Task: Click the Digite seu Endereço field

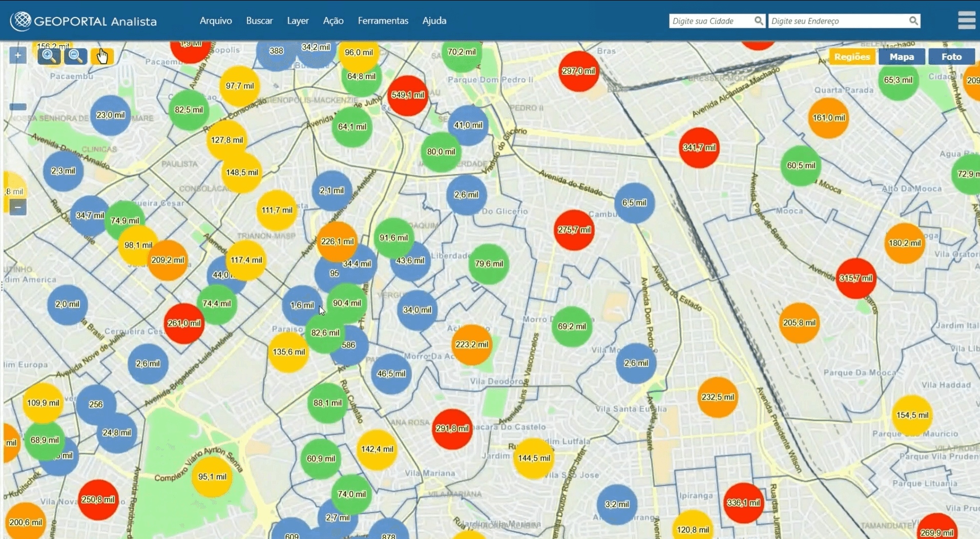Action: (x=838, y=21)
